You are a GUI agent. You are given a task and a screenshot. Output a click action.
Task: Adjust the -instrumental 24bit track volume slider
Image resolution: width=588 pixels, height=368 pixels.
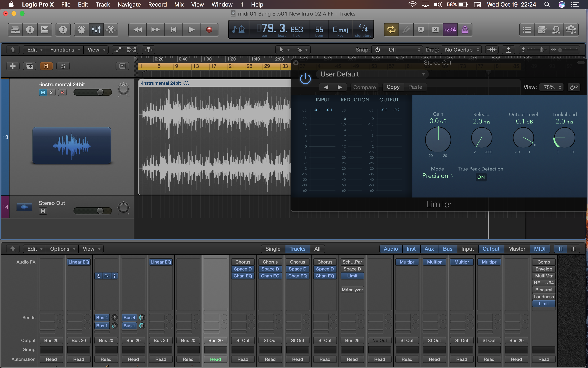[92, 92]
